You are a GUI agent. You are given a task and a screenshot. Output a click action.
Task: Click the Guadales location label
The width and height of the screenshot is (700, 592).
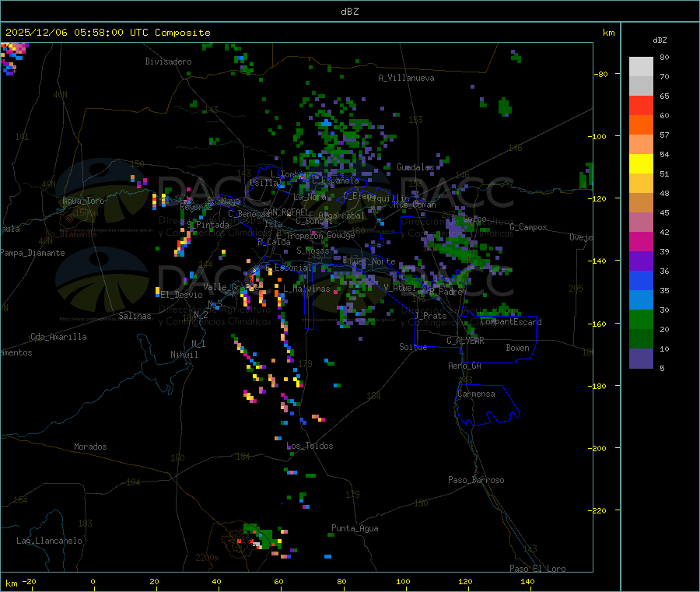click(415, 167)
